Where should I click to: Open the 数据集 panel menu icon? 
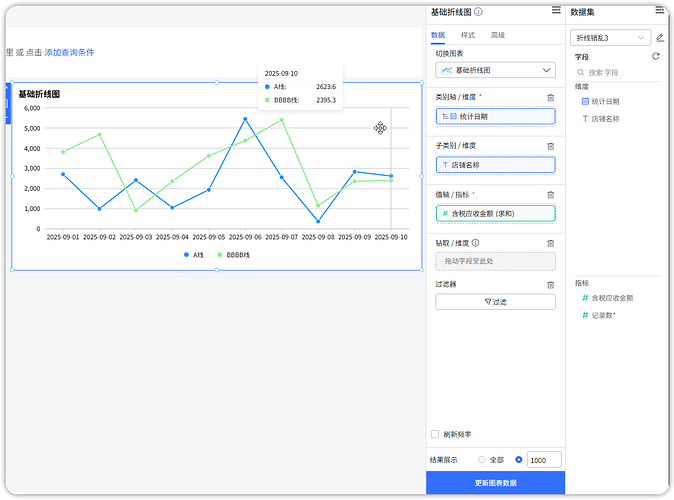point(659,10)
